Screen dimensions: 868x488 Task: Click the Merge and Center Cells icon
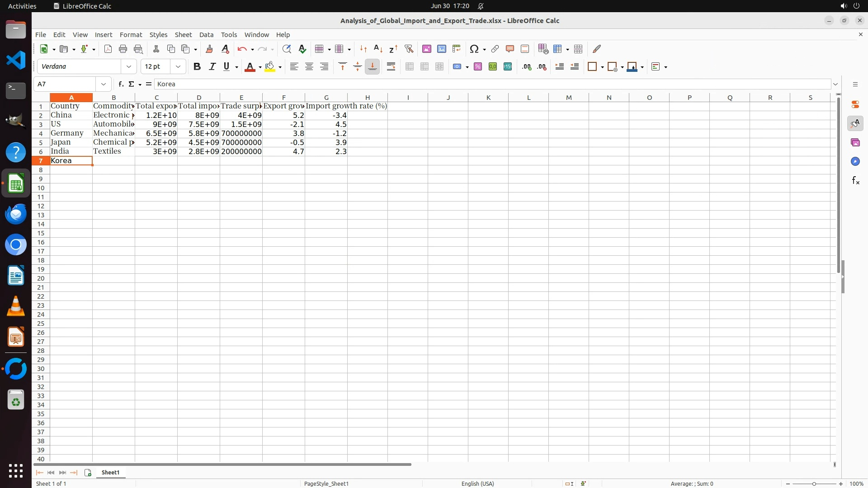410,67
